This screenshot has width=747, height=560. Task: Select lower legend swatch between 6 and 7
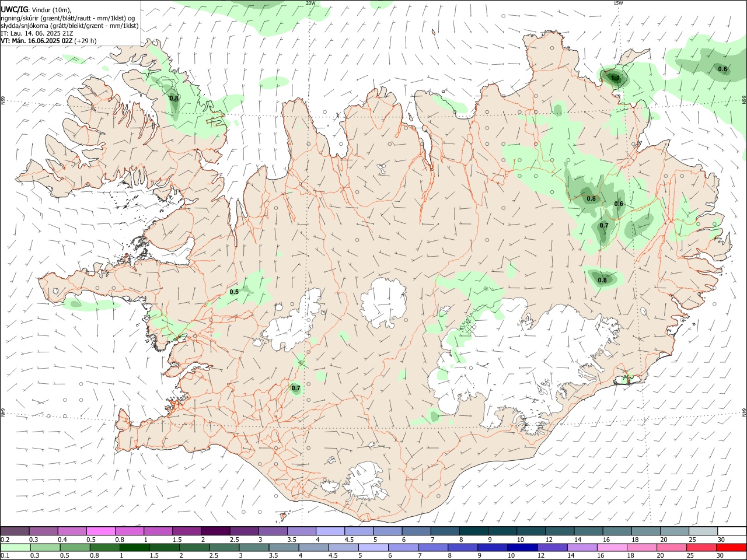coord(403,547)
